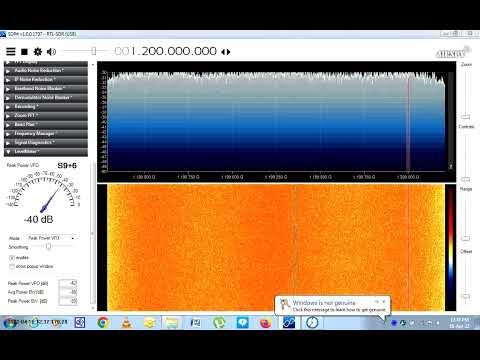Click the Avg Power BW dB value field
This screenshot has width=480, height=360.
click(x=68, y=292)
